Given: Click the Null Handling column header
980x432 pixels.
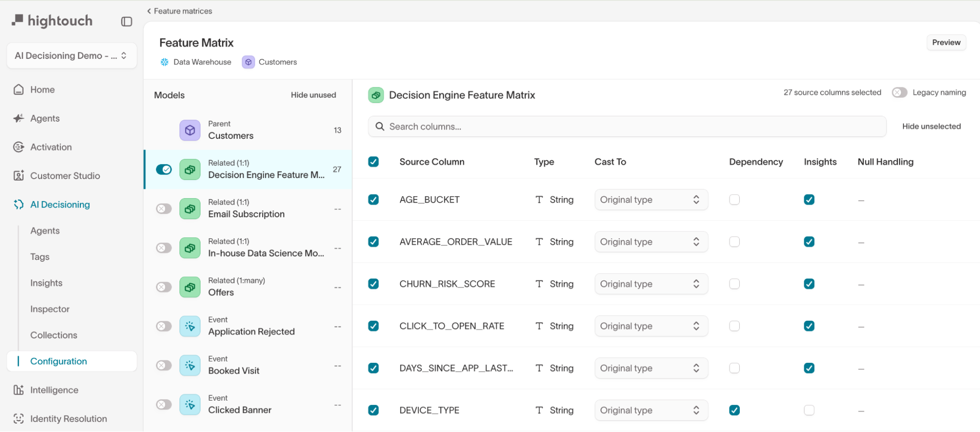Looking at the screenshot, I should pyautogui.click(x=885, y=162).
